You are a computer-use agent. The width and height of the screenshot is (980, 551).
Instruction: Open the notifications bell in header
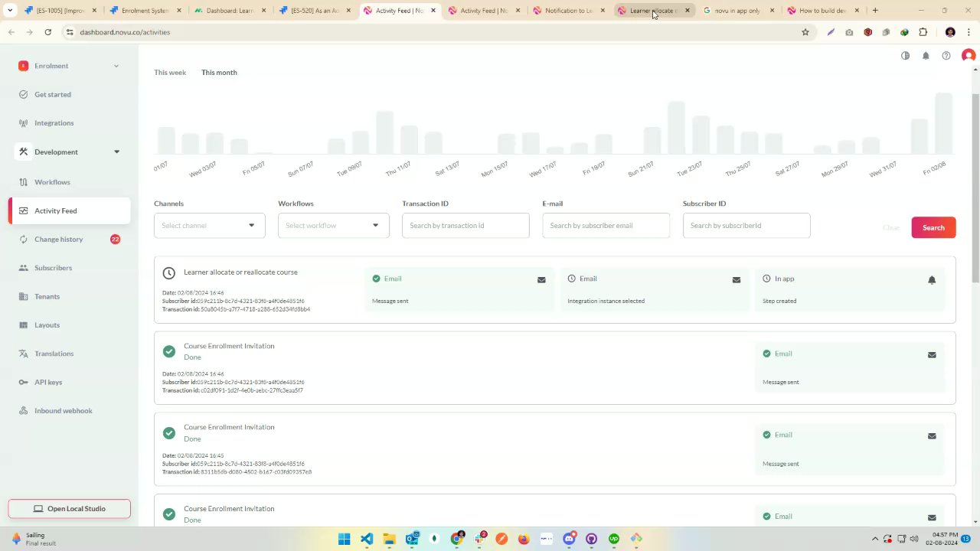coord(926,56)
